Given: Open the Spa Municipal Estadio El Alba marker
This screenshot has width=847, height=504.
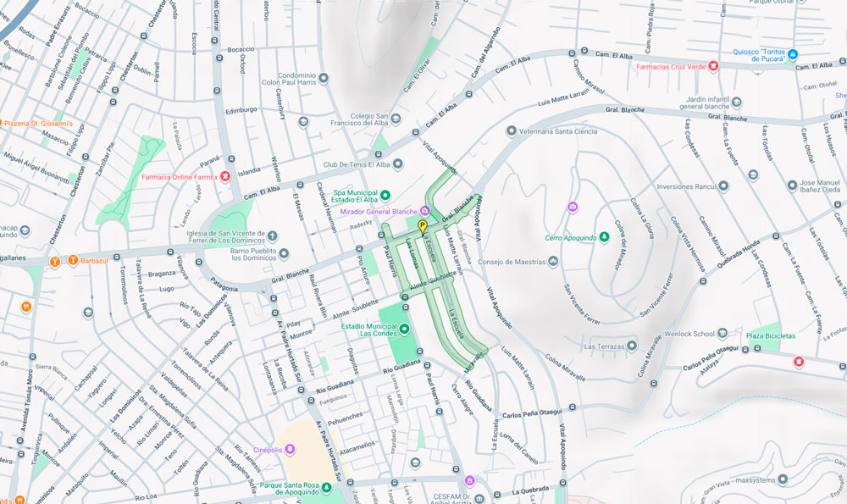Looking at the screenshot, I should (x=385, y=195).
